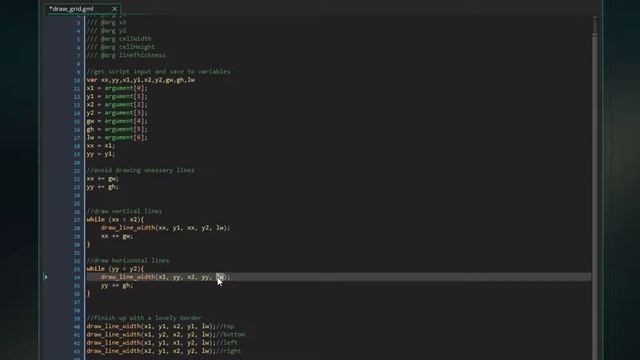
Task: Click the 'draw vertical lines' comment
Action: 124,211
